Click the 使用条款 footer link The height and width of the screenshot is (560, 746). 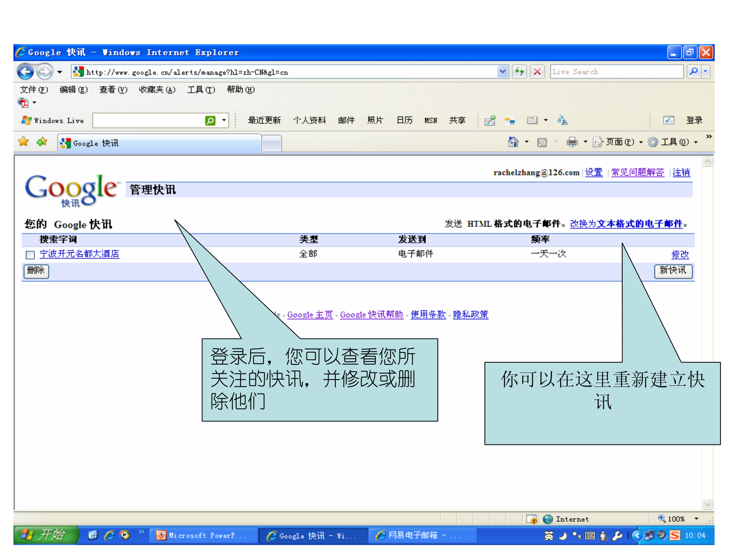click(428, 315)
